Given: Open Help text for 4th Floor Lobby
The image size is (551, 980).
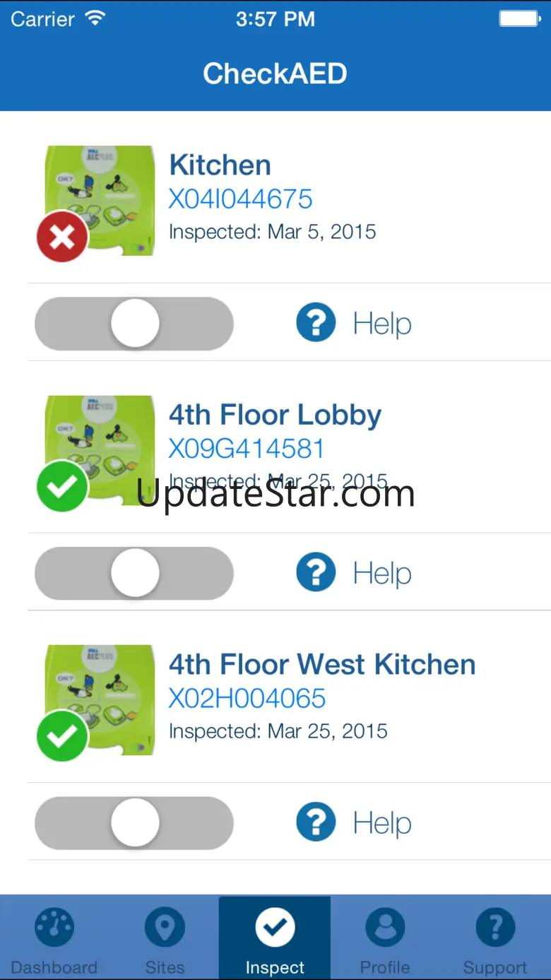Looking at the screenshot, I should click(x=382, y=573).
